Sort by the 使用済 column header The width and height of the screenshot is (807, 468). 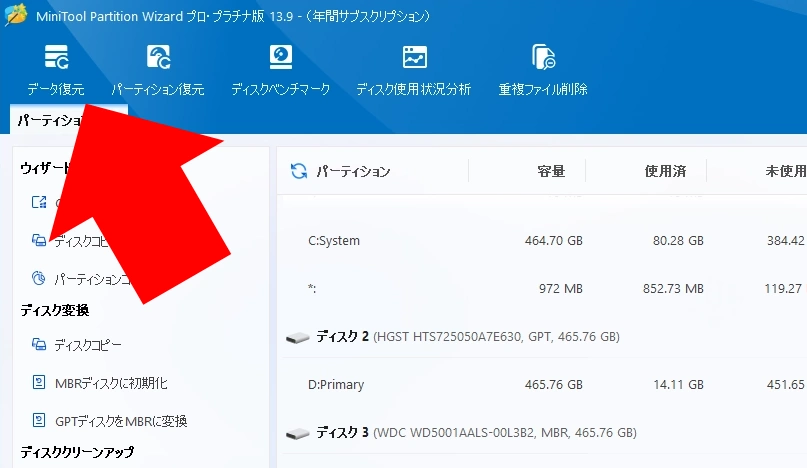coord(665,171)
